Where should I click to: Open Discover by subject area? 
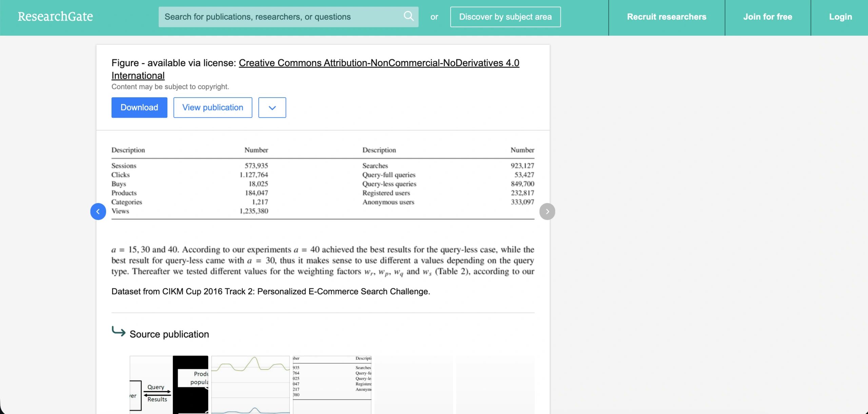(505, 17)
